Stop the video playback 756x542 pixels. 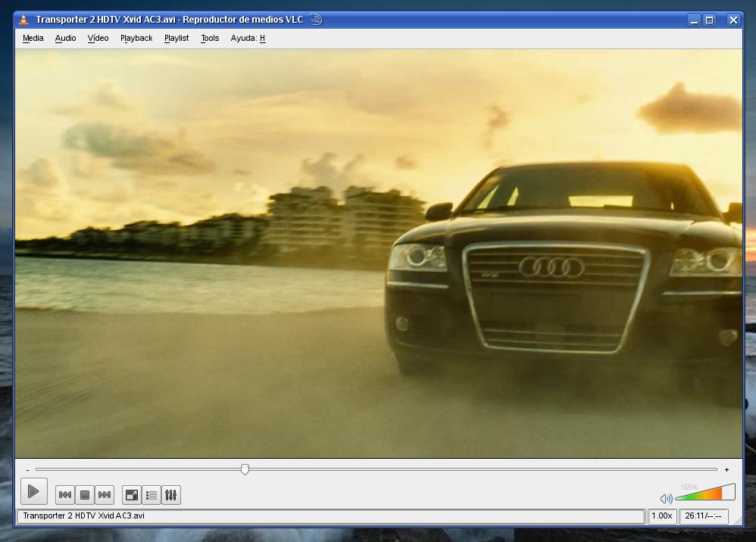[85, 495]
